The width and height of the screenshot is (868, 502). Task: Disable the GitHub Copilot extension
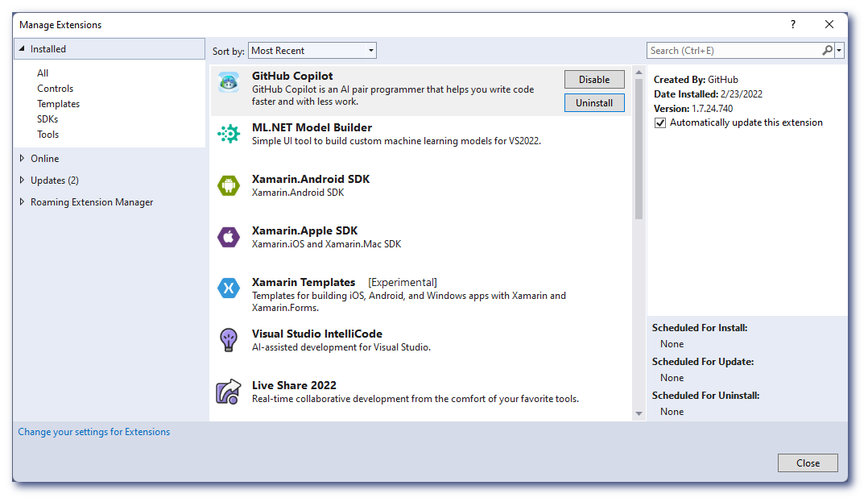coord(594,79)
